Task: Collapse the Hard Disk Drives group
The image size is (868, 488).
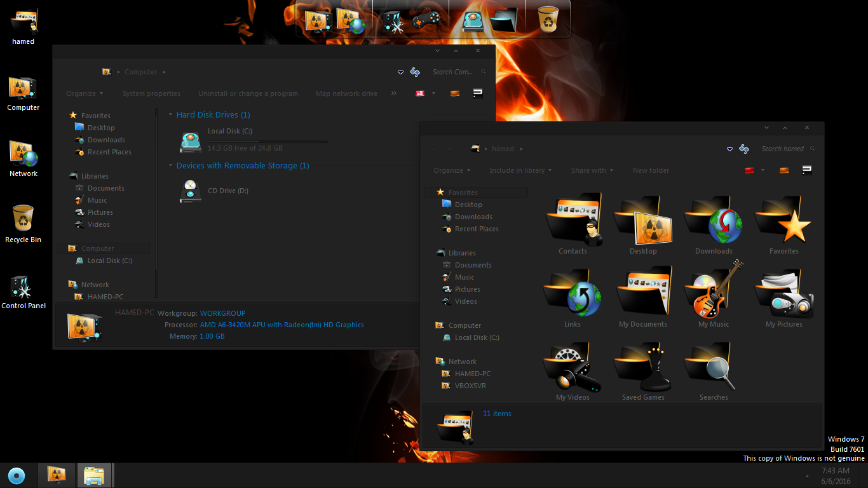Action: pos(170,115)
